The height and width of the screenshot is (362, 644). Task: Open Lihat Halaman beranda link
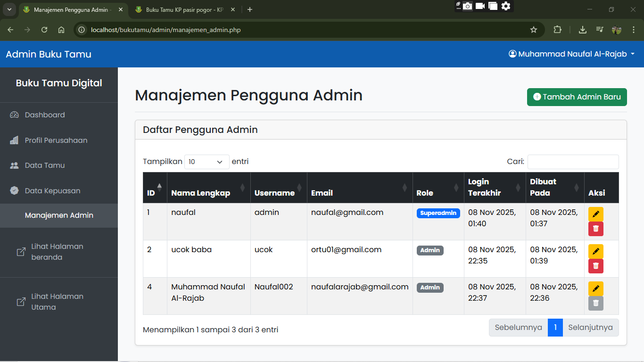click(x=57, y=252)
